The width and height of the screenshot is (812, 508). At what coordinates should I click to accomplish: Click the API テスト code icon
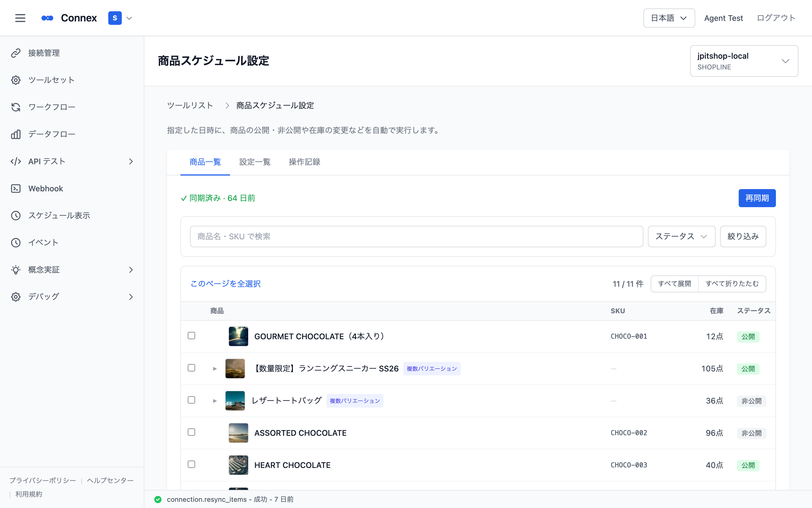[x=16, y=161]
